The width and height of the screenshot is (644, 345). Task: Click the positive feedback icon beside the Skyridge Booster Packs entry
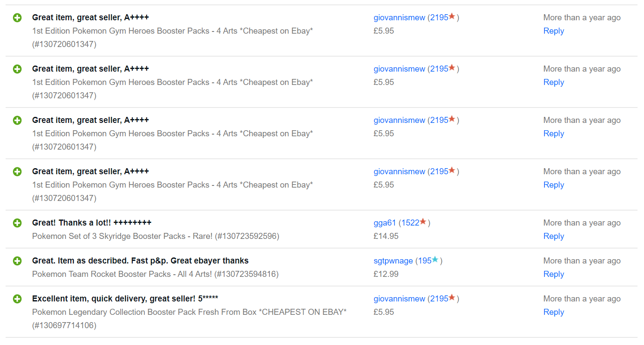[x=17, y=223]
